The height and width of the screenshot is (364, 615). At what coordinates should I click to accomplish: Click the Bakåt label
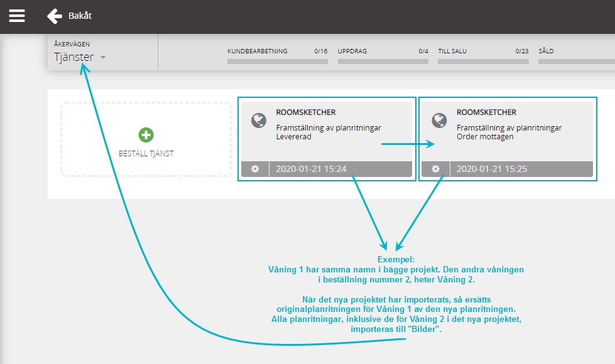click(80, 16)
